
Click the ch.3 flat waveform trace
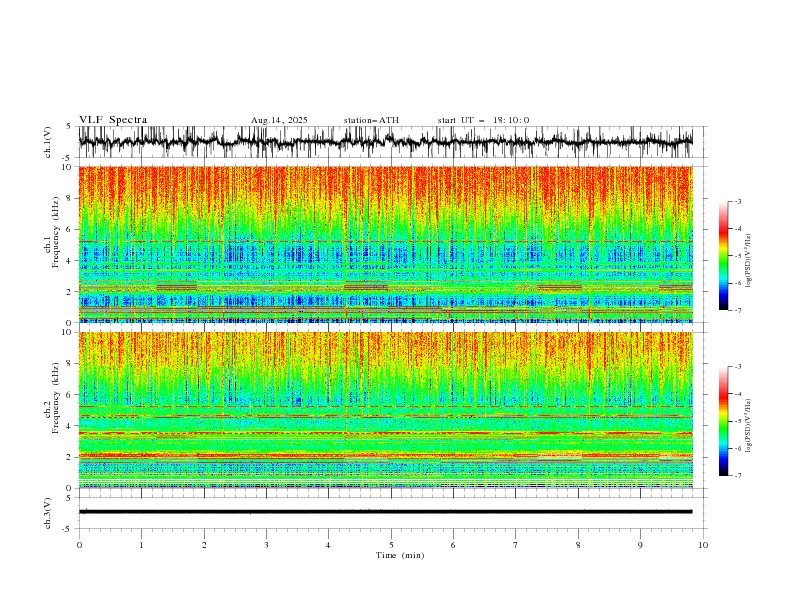click(x=386, y=512)
